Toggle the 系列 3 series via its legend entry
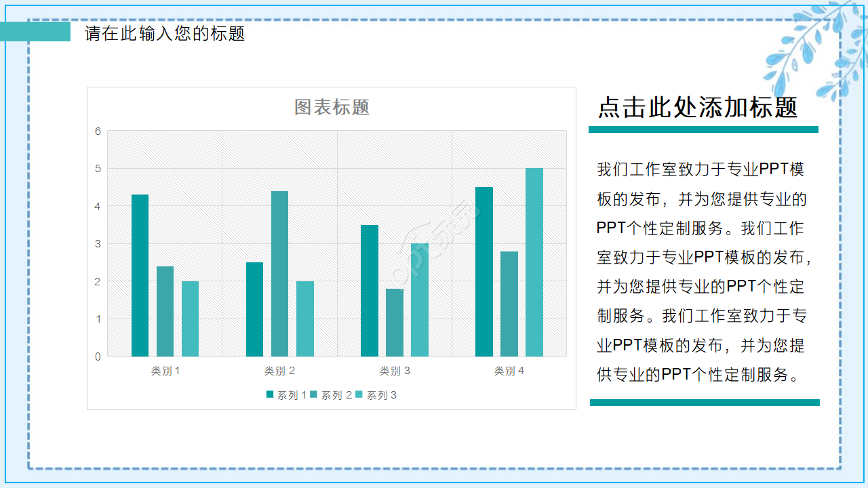 click(x=380, y=392)
